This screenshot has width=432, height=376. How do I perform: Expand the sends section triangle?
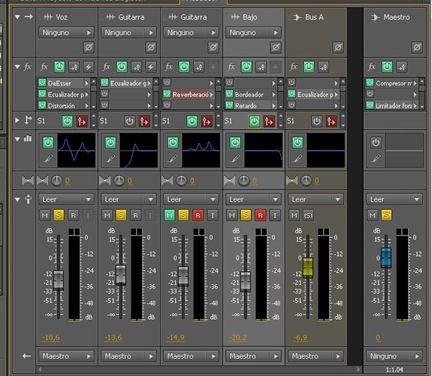(17, 120)
